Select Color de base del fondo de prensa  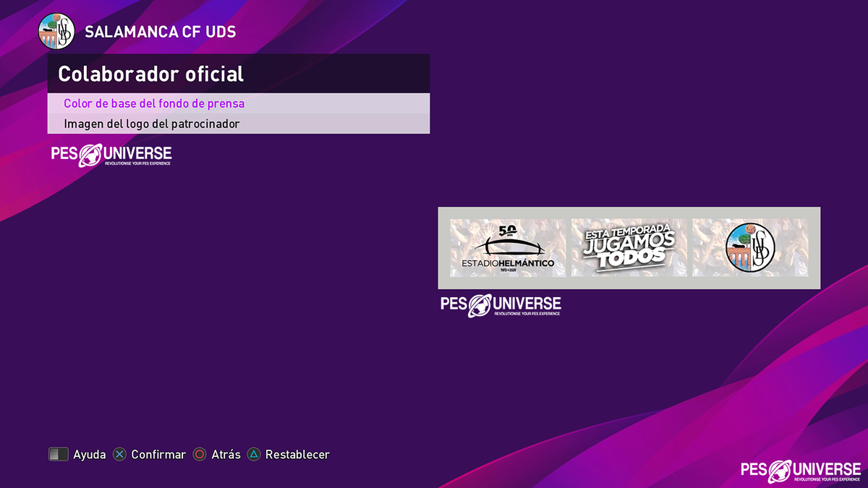click(239, 103)
